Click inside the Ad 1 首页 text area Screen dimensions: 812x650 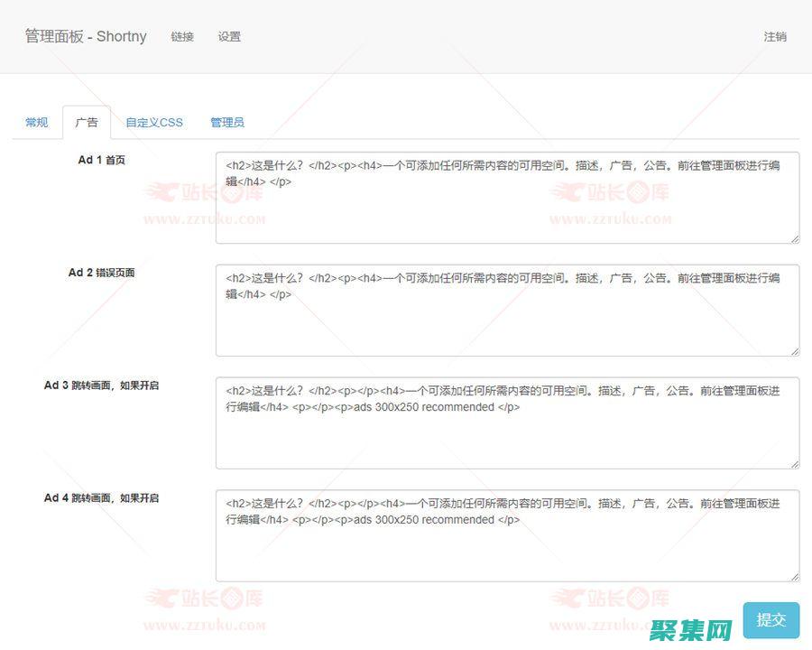coord(505,197)
